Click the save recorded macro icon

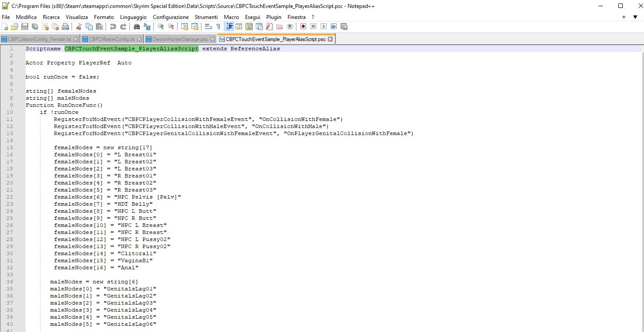(344, 26)
